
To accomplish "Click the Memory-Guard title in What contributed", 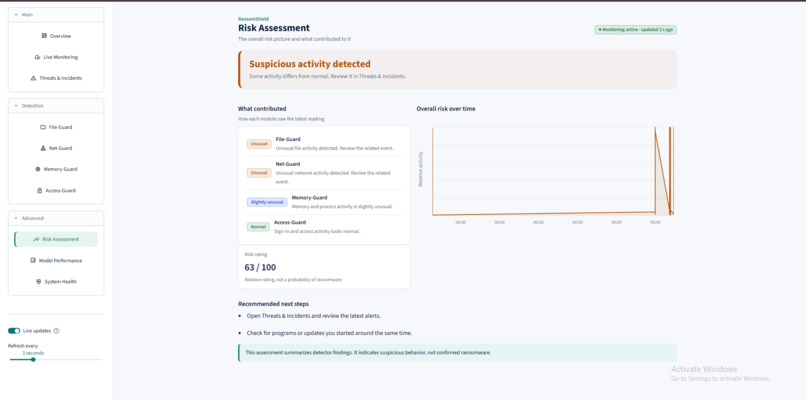I will 309,197.
